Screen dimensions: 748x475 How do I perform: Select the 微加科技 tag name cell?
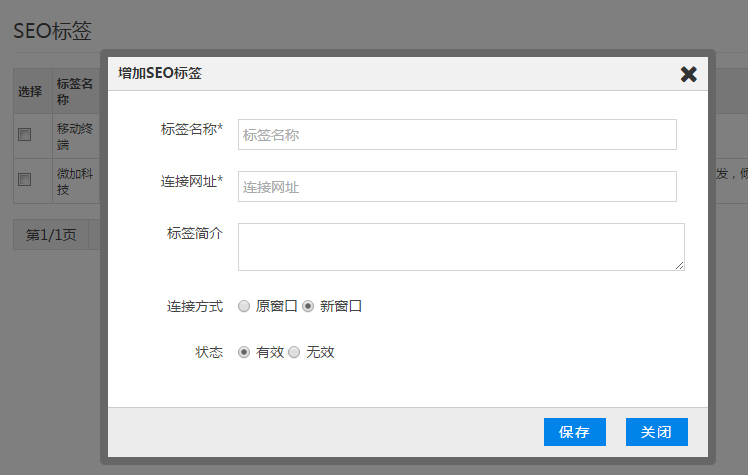click(75, 182)
